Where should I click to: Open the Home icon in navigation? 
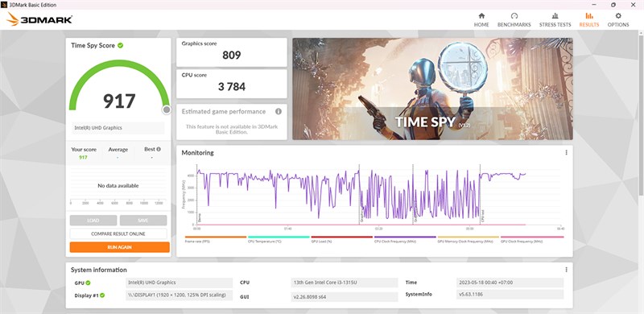(x=481, y=15)
